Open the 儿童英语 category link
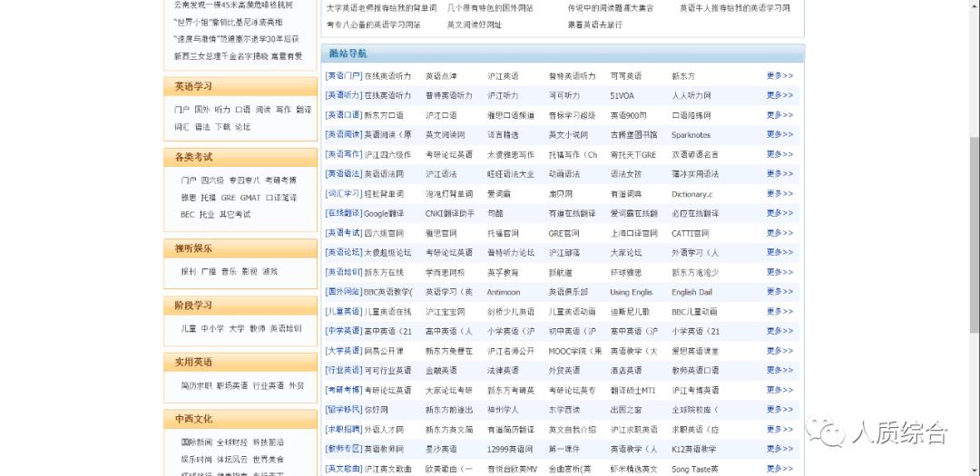980x476 pixels. pyautogui.click(x=344, y=311)
